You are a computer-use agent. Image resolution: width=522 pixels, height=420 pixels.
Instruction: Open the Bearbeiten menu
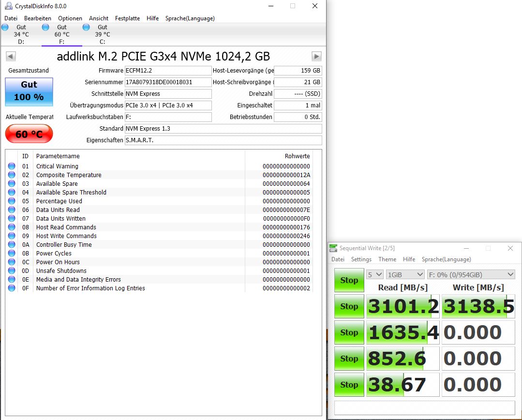(38, 18)
